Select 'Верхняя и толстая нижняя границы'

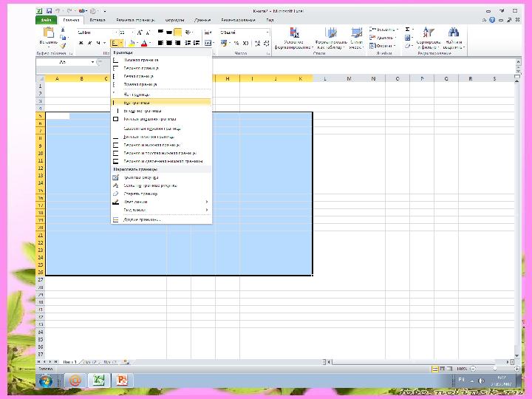161,153
